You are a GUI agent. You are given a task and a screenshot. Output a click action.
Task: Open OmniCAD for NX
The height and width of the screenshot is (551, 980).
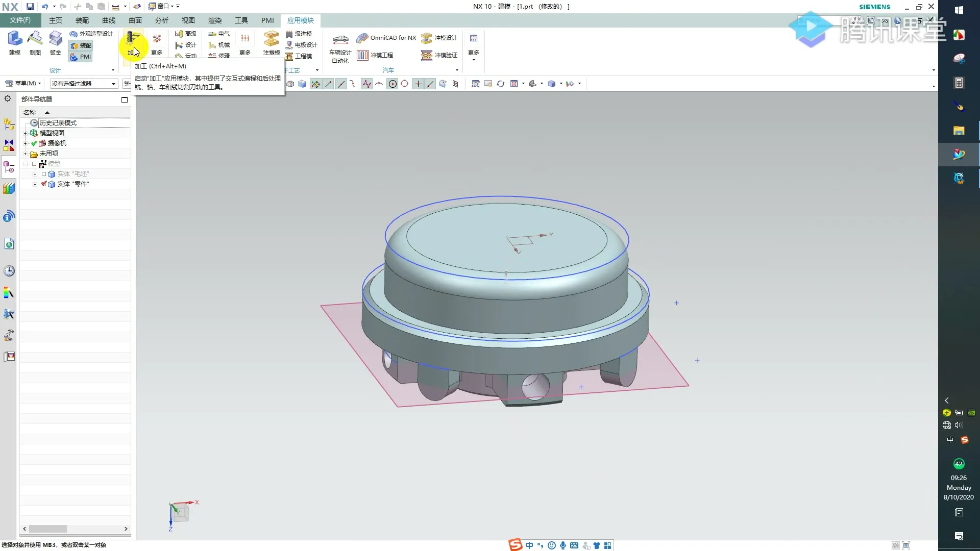tap(386, 38)
